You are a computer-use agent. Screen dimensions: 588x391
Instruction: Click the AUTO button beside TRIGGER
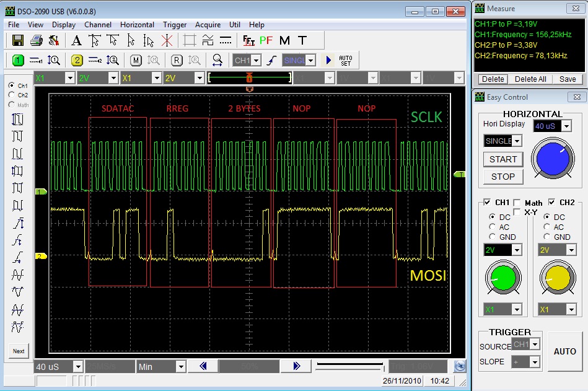[x=564, y=351]
